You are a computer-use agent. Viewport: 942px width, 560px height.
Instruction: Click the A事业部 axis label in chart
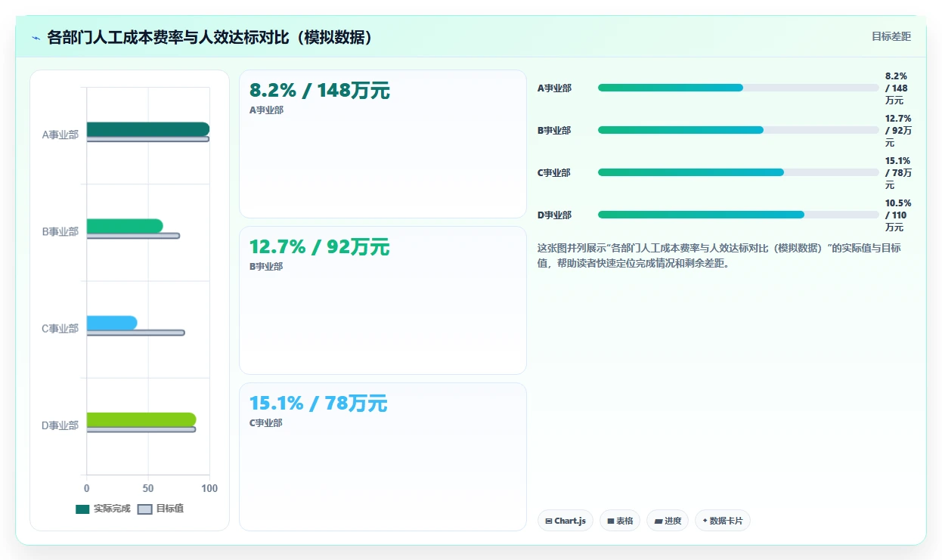tap(60, 135)
